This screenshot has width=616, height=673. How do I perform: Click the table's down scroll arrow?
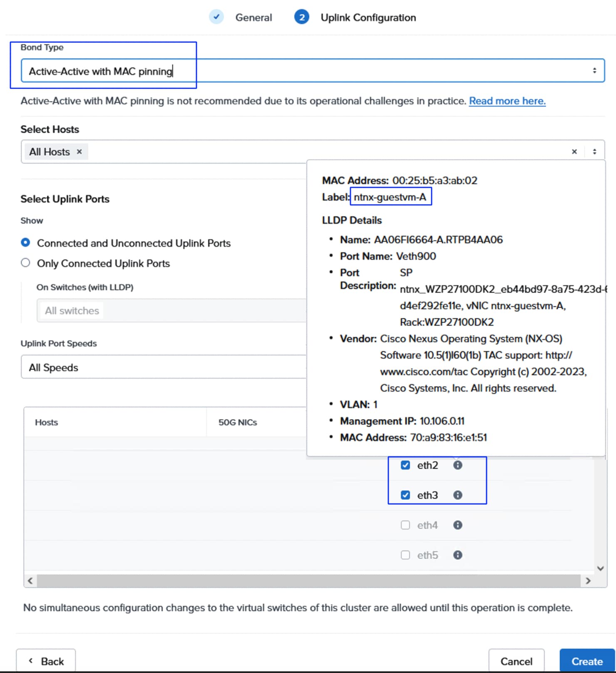coord(600,568)
